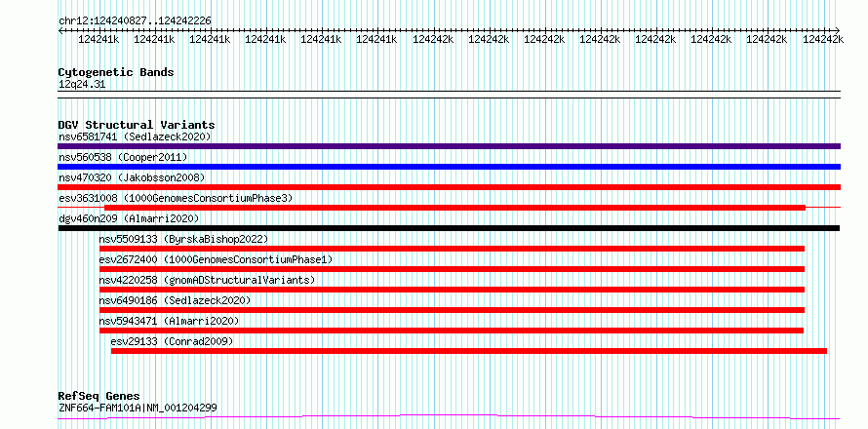Click the red esv2672400 variant bar
The height and width of the screenshot is (429, 868).
452,269
